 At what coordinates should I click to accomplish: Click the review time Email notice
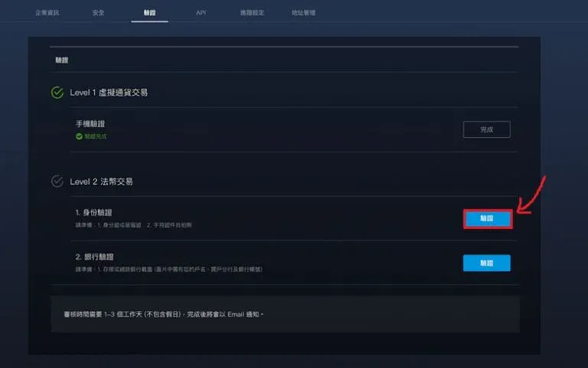[x=164, y=314]
